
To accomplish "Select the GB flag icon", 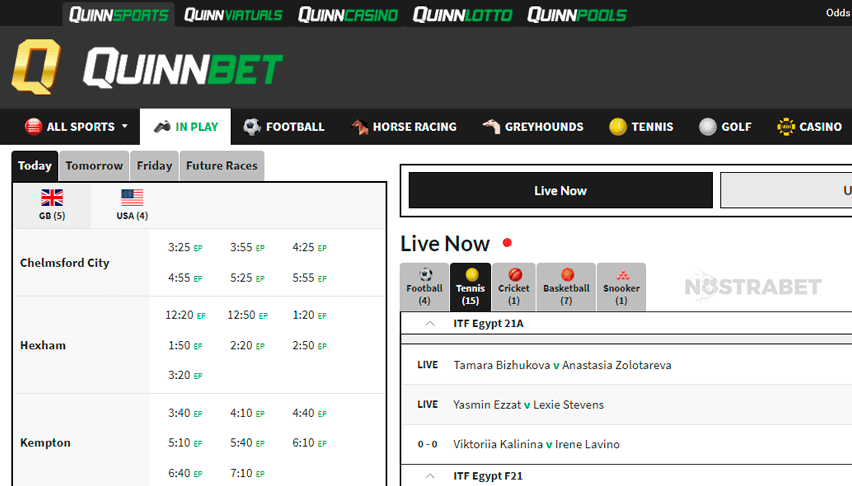I will tap(52, 197).
